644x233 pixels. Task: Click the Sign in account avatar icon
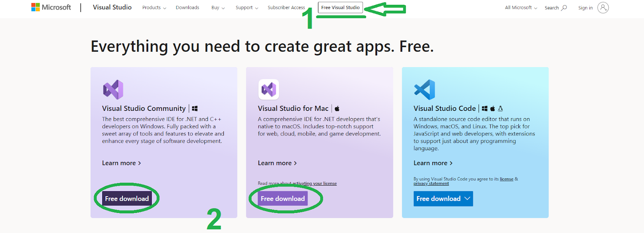[603, 8]
